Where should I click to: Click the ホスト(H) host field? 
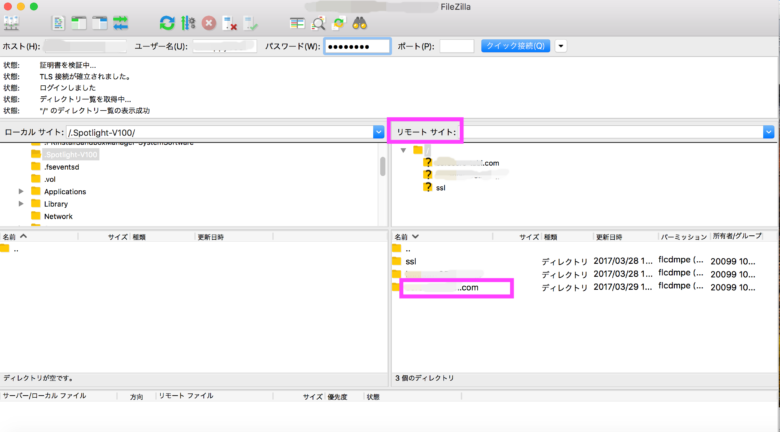point(85,46)
